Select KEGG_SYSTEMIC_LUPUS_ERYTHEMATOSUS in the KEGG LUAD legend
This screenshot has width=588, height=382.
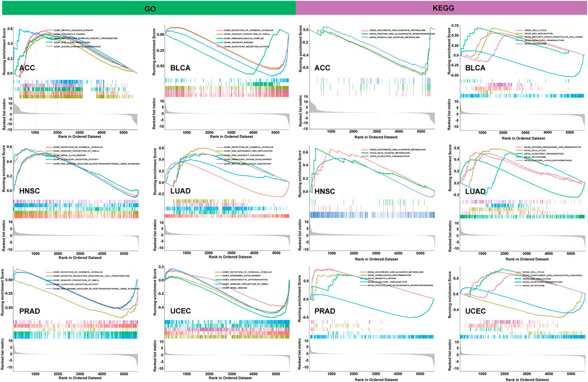[x=548, y=160]
